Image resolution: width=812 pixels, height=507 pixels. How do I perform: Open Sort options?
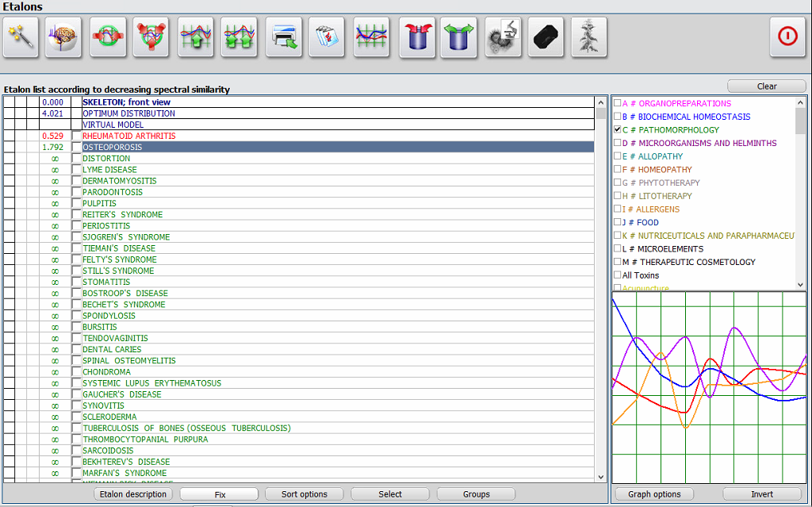pos(304,494)
